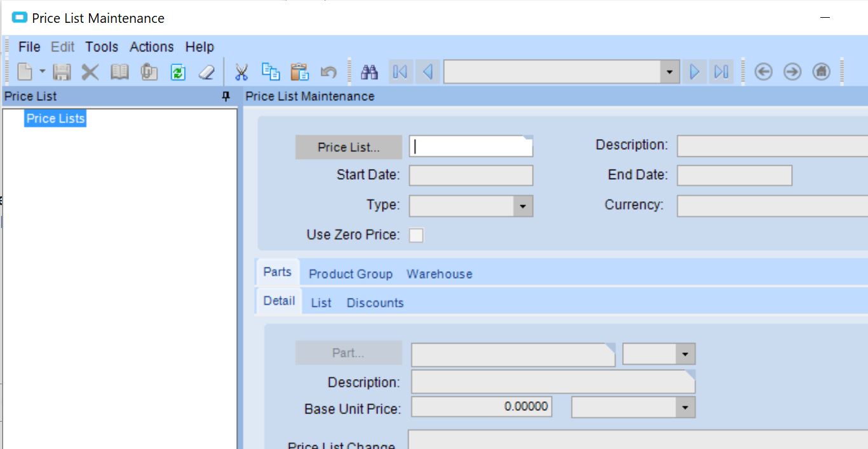This screenshot has width=868, height=449.
Task: Click the clipboard Paste icon
Action: click(299, 72)
